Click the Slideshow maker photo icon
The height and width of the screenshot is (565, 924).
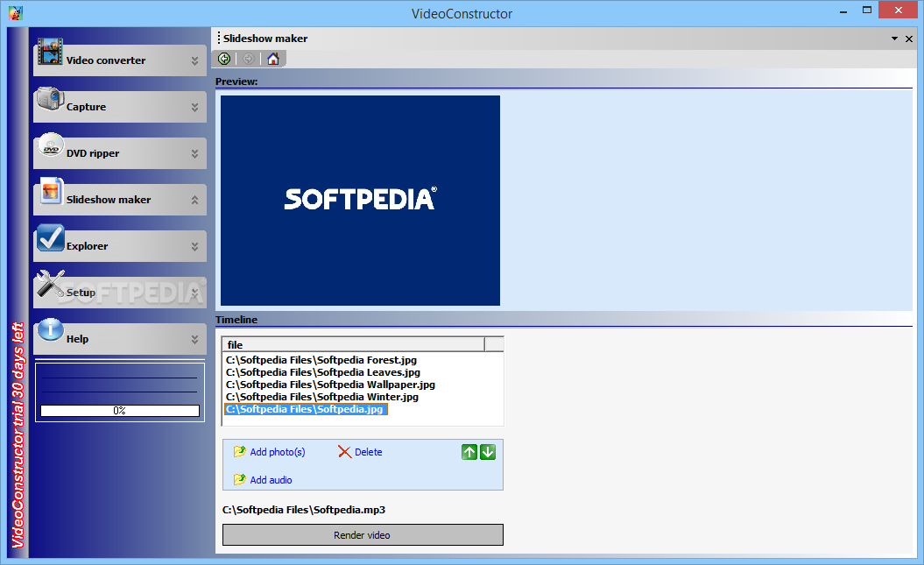51,192
